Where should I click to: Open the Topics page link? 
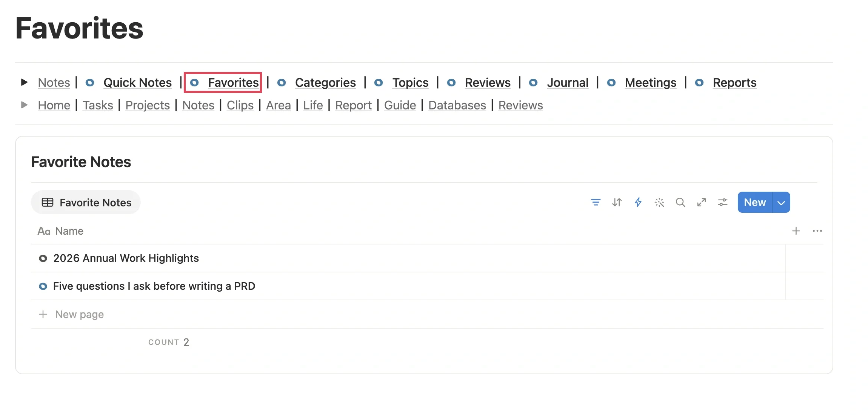pyautogui.click(x=410, y=83)
